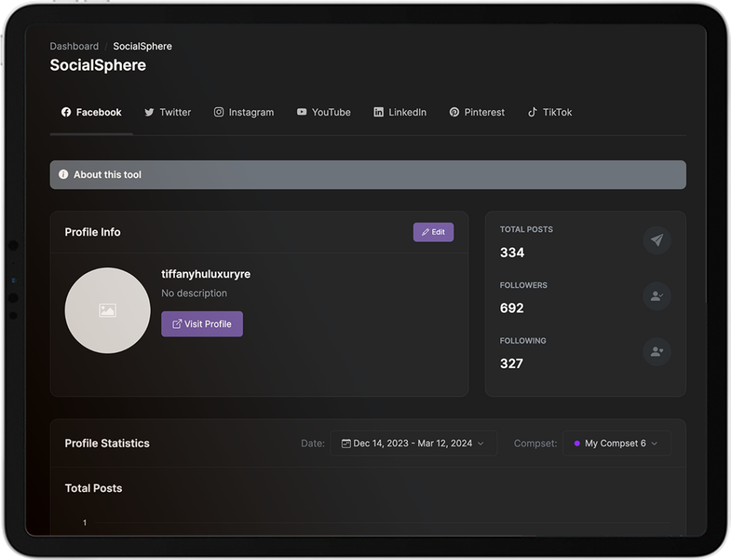The width and height of the screenshot is (731, 560).
Task: Click the purple dot beside My Compset 6
Action: tap(578, 443)
